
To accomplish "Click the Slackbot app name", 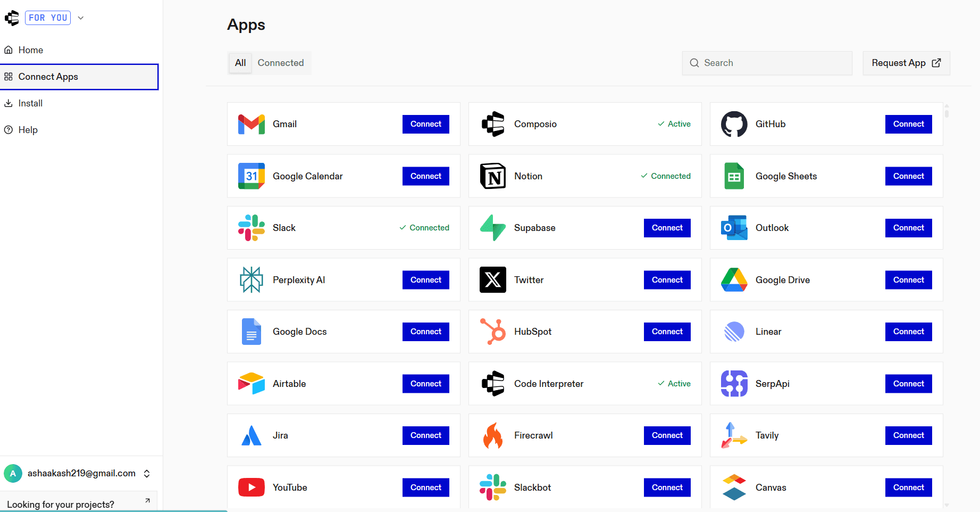I will click(x=532, y=488).
